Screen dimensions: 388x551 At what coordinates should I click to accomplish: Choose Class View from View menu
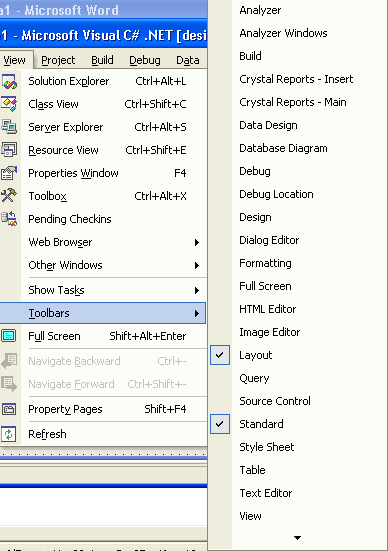[x=103, y=104]
